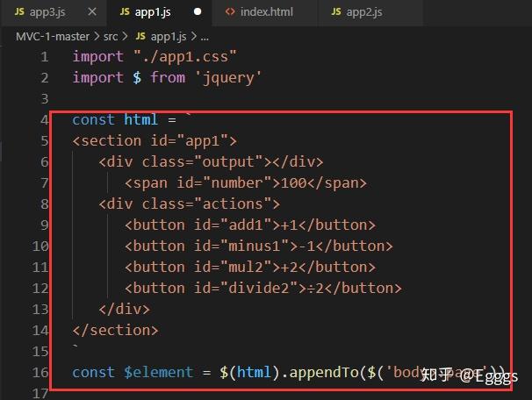Screen dimensions: 532x400
Task: Click the HTML brackets icon on index.html tab
Action: click(230, 12)
